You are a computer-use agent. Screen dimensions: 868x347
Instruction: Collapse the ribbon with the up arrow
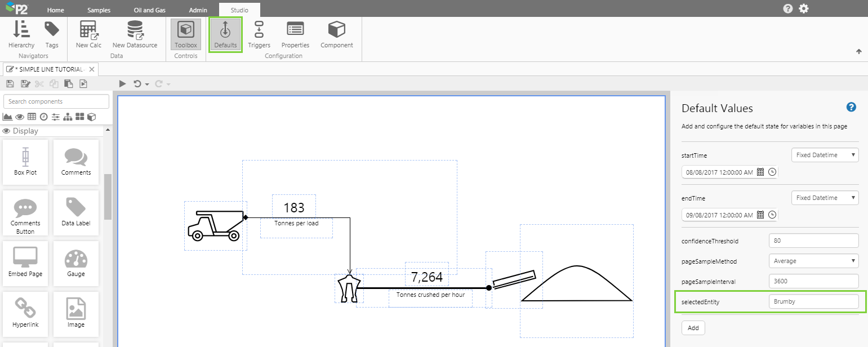click(859, 52)
